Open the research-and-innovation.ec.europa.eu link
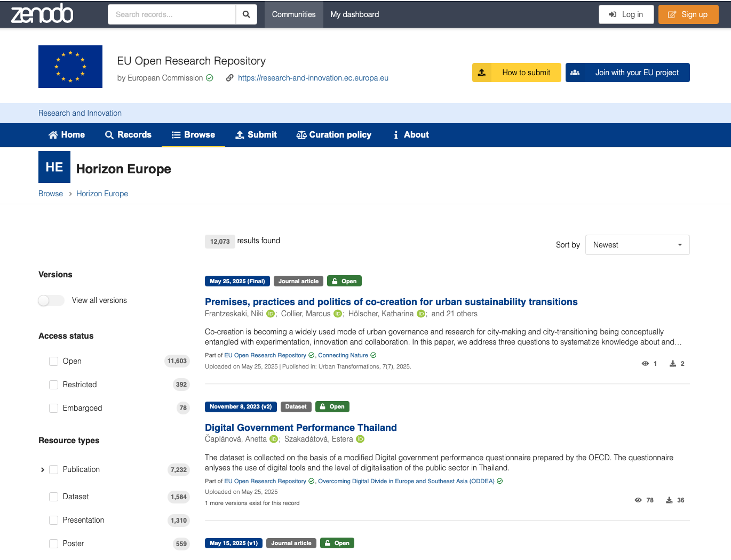 click(x=313, y=78)
